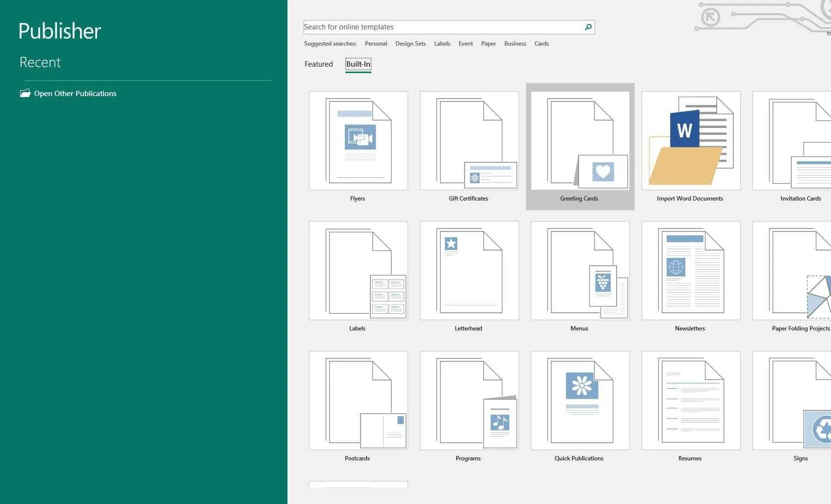The image size is (831, 504).
Task: Open the Letterhead template category
Action: (x=469, y=271)
